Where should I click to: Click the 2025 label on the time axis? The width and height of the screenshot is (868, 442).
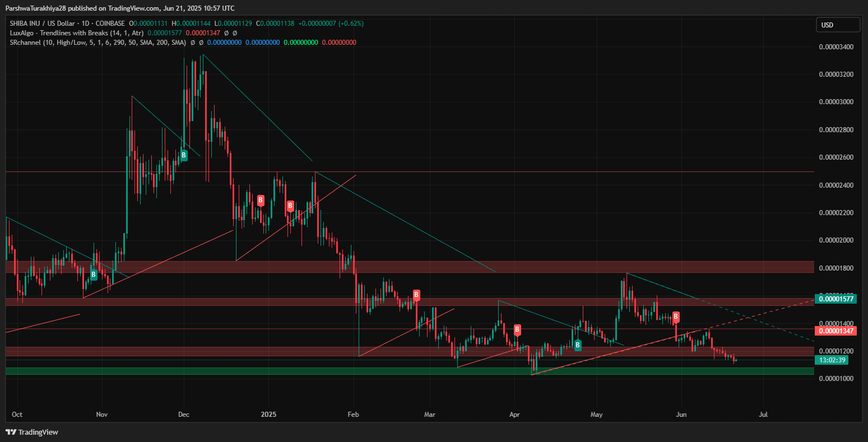[x=268, y=415]
